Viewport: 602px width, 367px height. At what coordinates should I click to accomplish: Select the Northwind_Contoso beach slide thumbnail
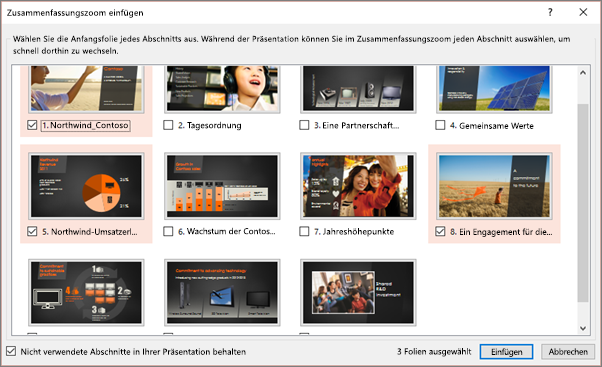(x=86, y=89)
